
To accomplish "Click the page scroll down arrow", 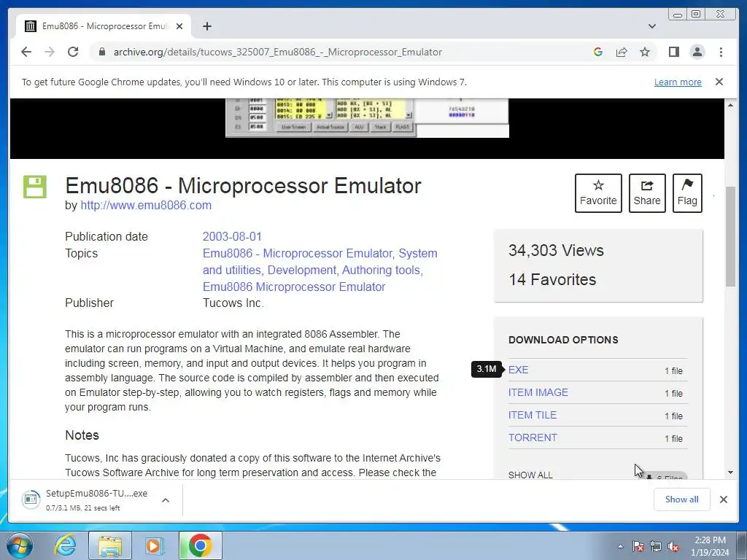I will click(x=731, y=472).
